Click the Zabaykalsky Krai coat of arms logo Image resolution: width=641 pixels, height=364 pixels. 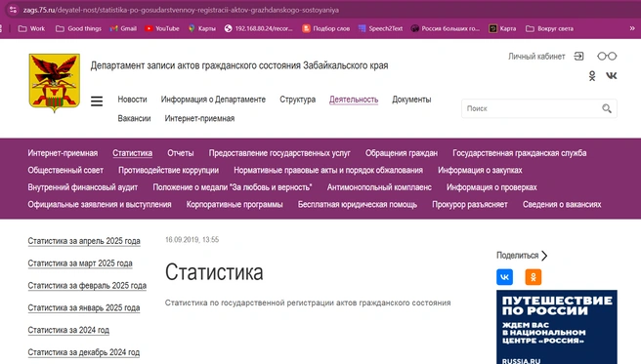click(54, 83)
